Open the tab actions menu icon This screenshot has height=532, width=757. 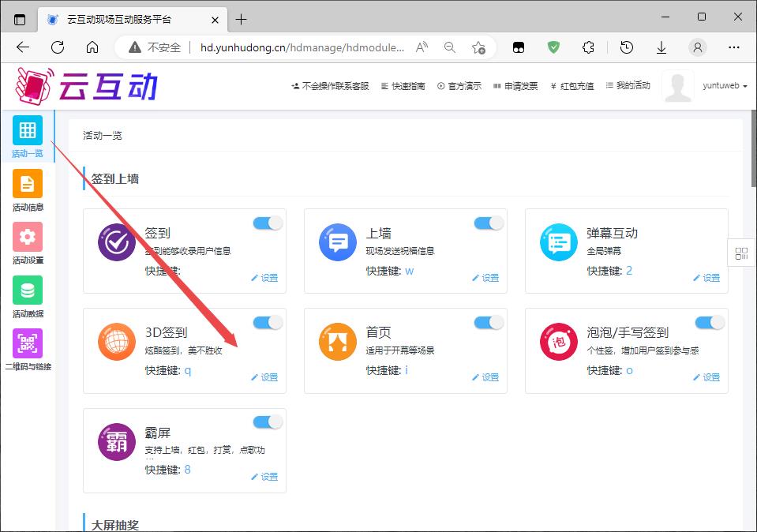(20, 20)
